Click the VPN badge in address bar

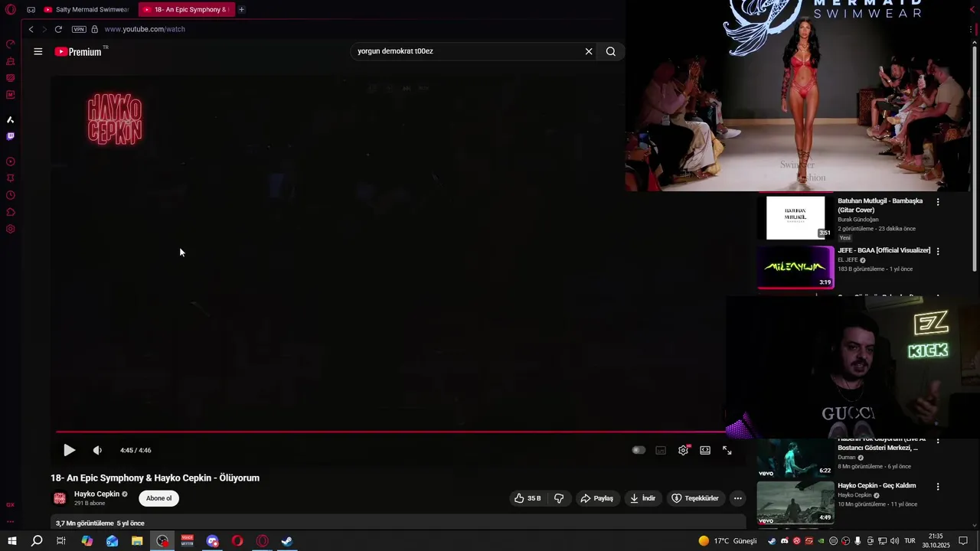(x=79, y=29)
